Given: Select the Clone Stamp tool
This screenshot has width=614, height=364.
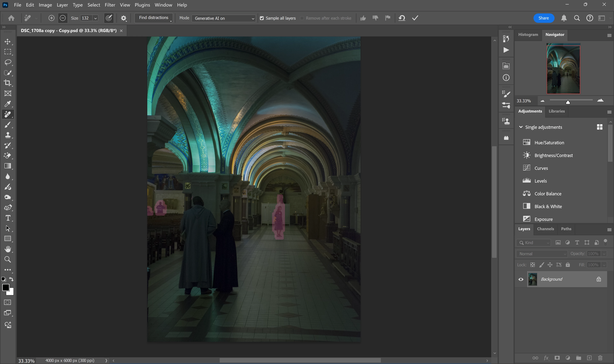Looking at the screenshot, I should coord(8,135).
